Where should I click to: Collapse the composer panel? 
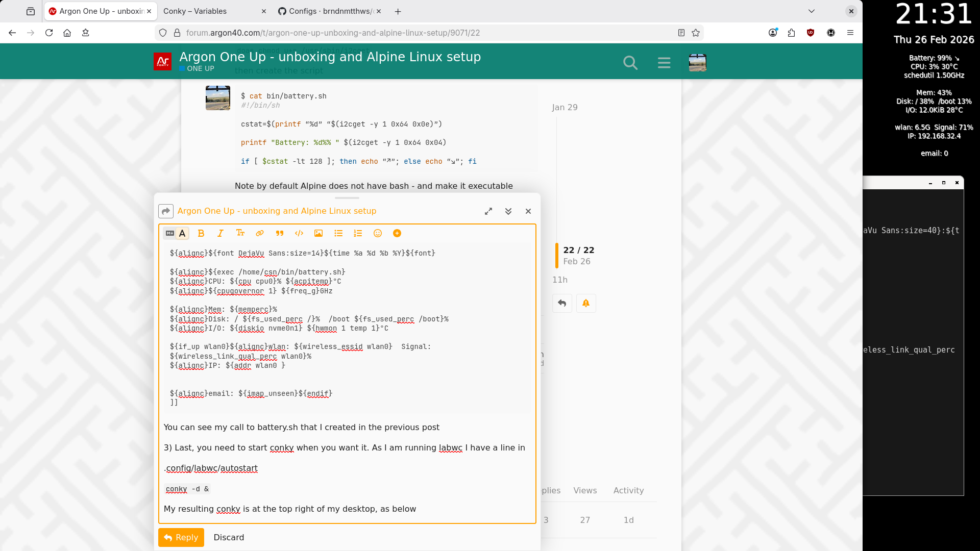click(x=508, y=211)
